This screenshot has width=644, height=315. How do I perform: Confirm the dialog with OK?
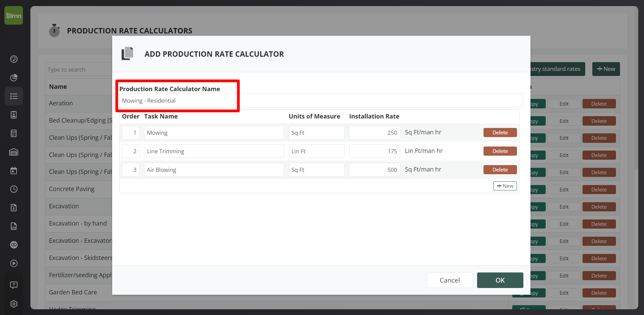click(500, 280)
